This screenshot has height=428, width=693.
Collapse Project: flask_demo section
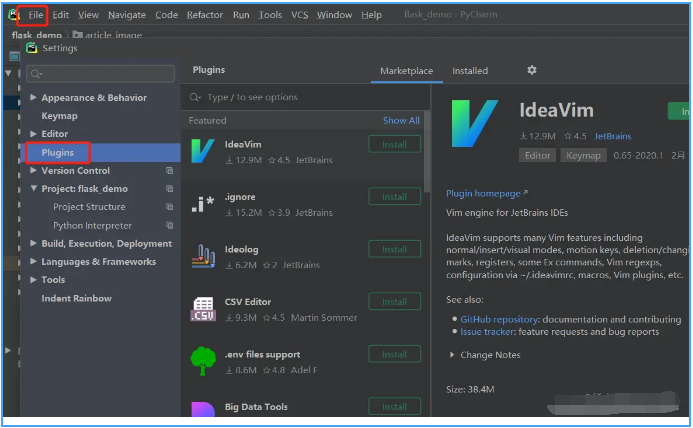coord(34,188)
